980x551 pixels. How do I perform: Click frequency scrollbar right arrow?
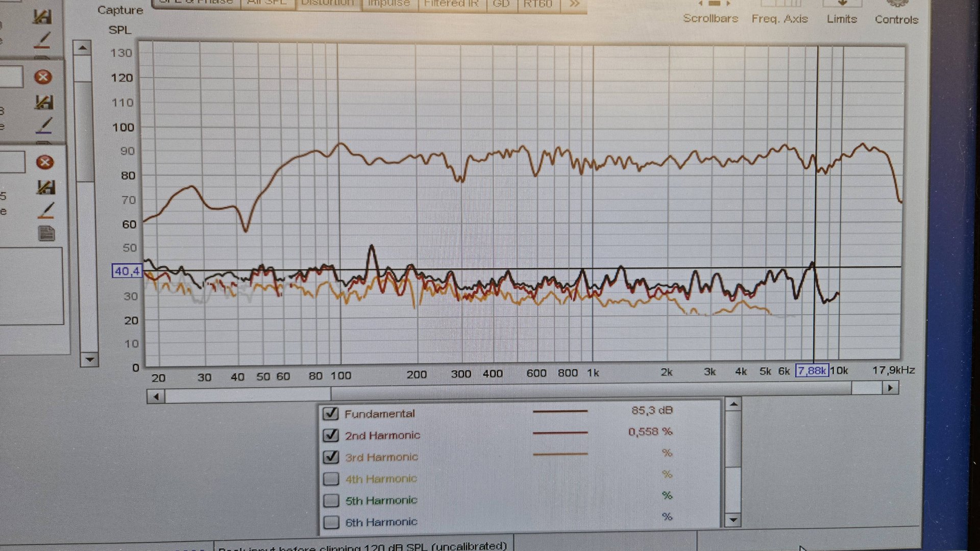(890, 388)
